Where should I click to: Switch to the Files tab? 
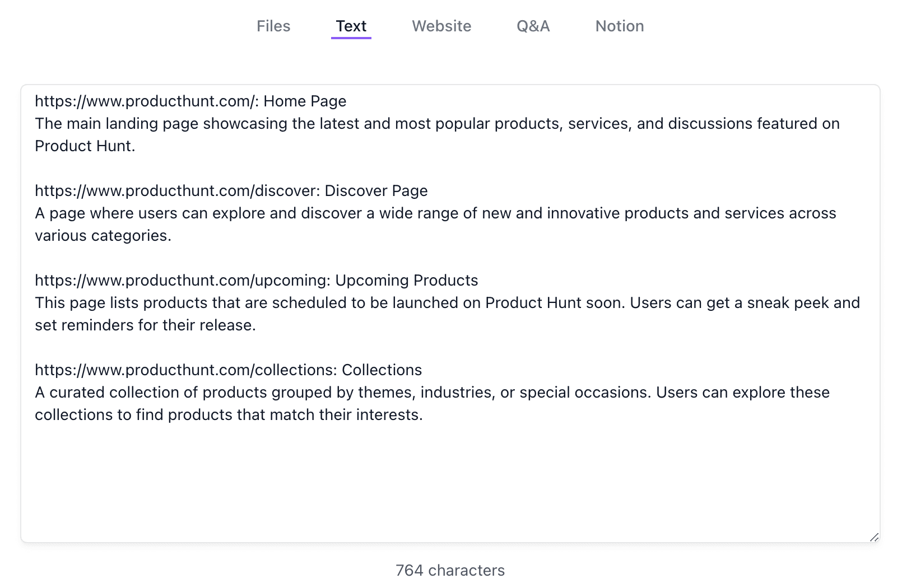[x=273, y=26]
